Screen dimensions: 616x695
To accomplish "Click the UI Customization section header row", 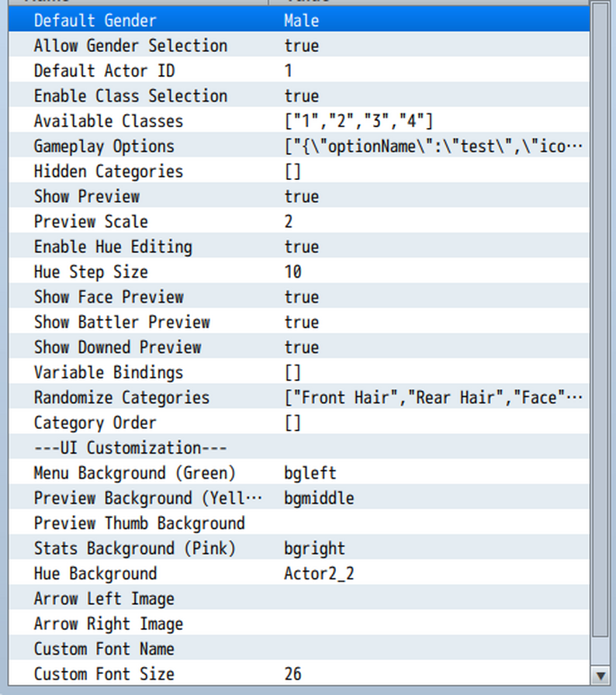I will [299, 448].
